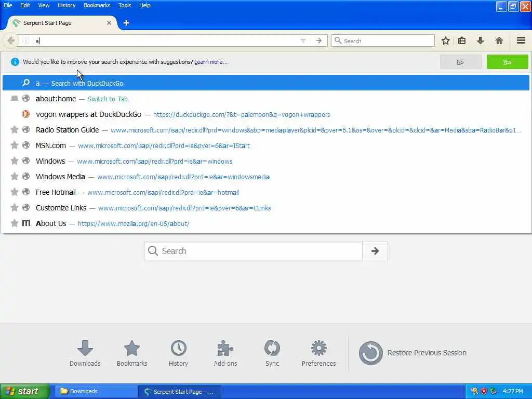This screenshot has height=399, width=532.
Task: Click the DuckDuckGo icon beside vogon wrappers
Action: tap(26, 114)
